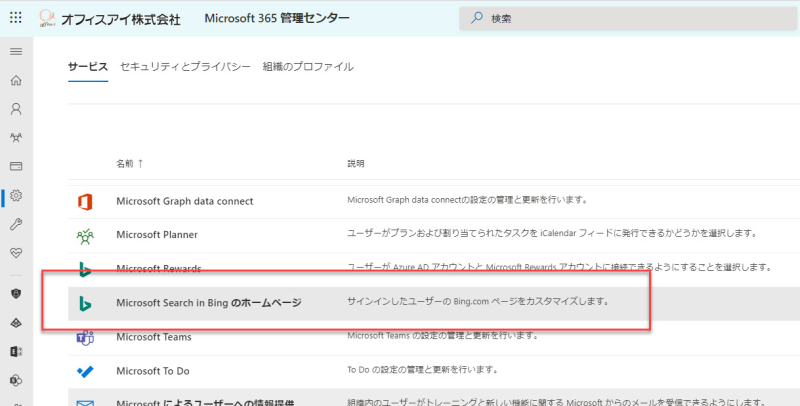
Task: Open Settings gear in sidebar
Action: coord(16,195)
